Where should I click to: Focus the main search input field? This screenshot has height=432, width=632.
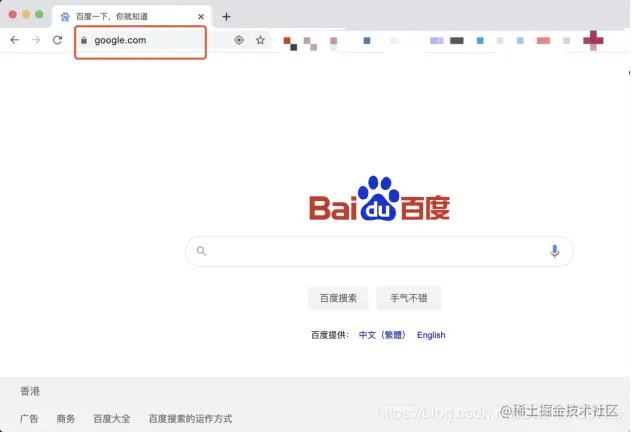click(x=379, y=251)
